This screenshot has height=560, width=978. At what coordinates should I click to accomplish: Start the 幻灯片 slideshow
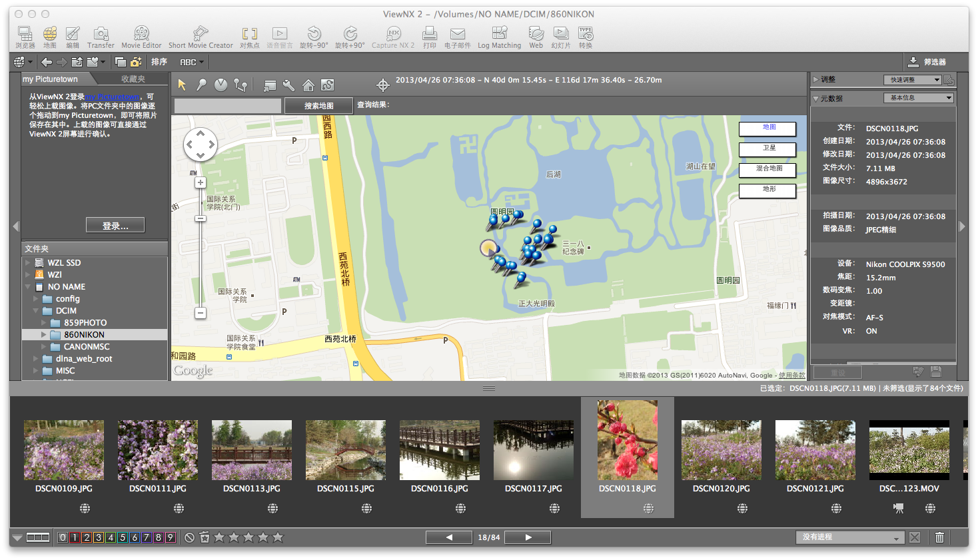561,37
